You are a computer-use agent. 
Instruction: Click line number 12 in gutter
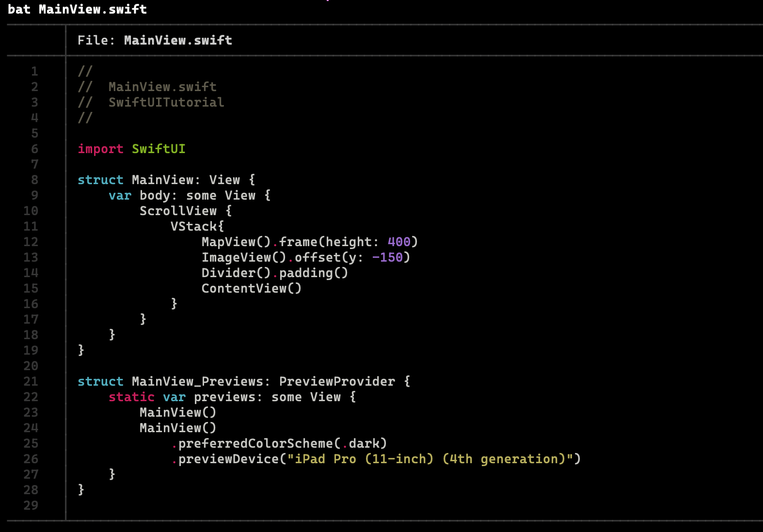point(31,242)
